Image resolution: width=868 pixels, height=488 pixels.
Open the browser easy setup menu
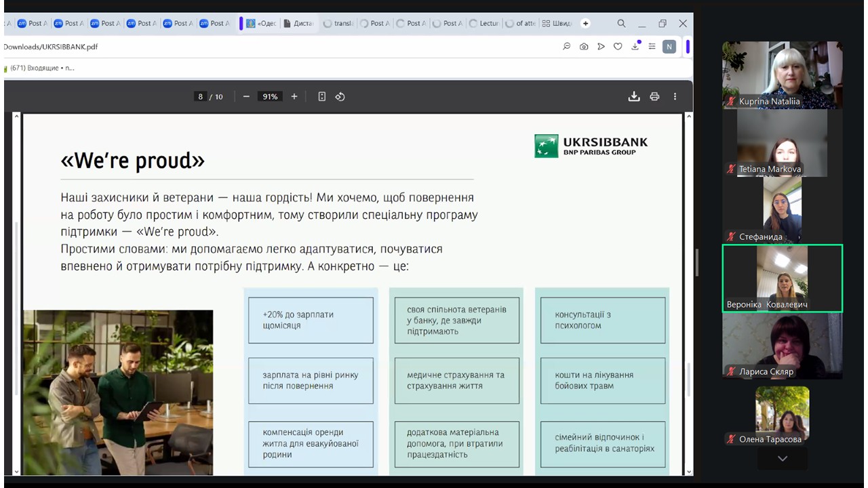click(x=652, y=47)
